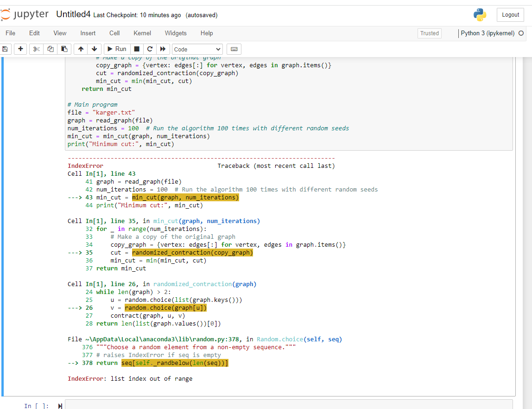The width and height of the screenshot is (532, 409).
Task: Click into the empty input cell
Action: click(x=289, y=404)
